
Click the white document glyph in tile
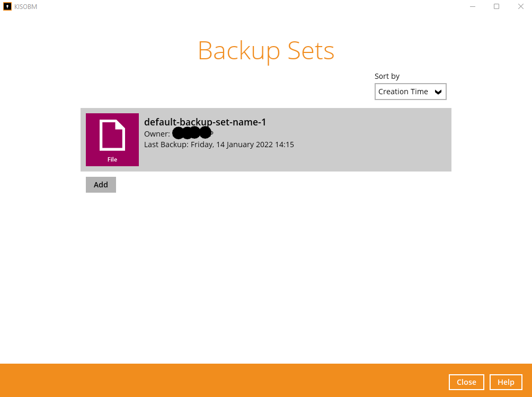pyautogui.click(x=112, y=135)
